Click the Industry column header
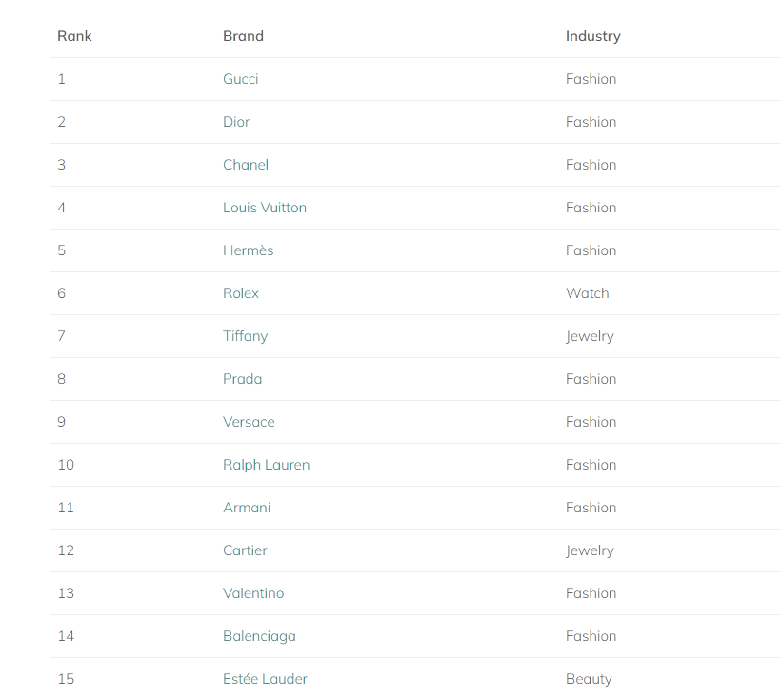This screenshot has width=781, height=700. point(593,37)
